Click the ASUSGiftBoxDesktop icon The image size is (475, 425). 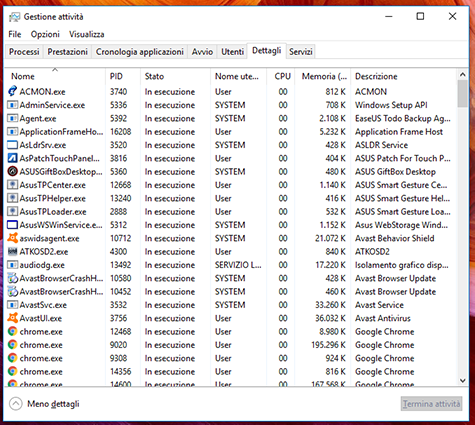[x=12, y=172]
